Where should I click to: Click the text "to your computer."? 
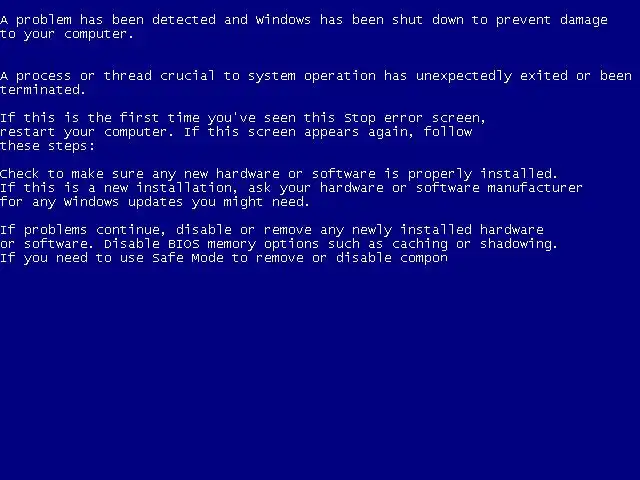click(x=67, y=34)
